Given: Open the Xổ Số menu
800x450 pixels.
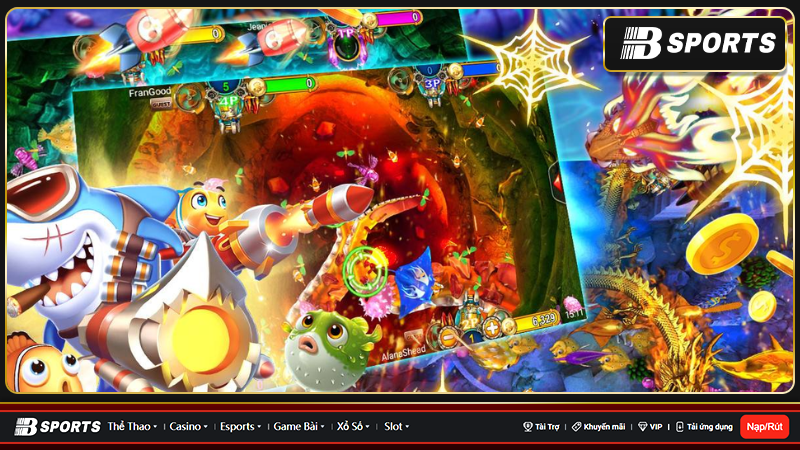Looking at the screenshot, I should [x=349, y=427].
